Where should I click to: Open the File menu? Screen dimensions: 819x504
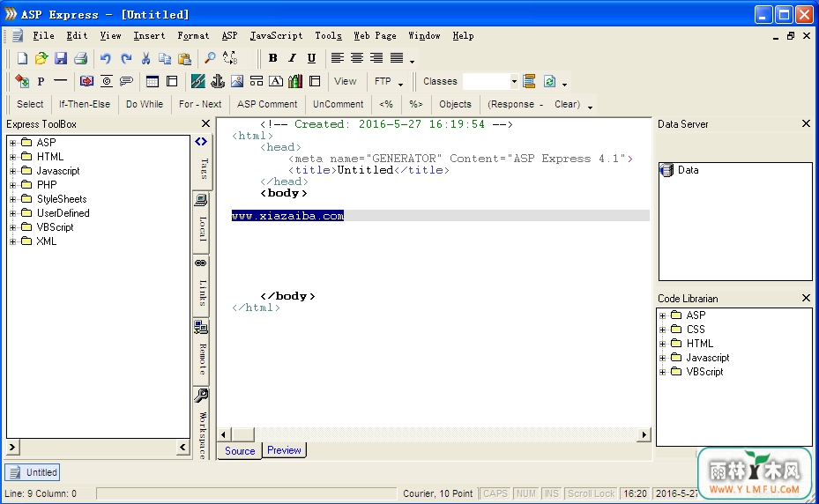point(43,35)
